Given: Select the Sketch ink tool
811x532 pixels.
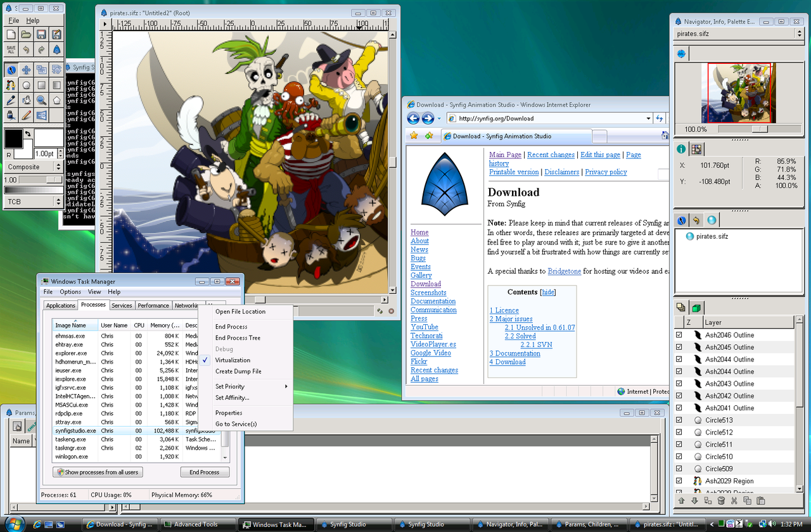Looking at the screenshot, I should click(11, 115).
